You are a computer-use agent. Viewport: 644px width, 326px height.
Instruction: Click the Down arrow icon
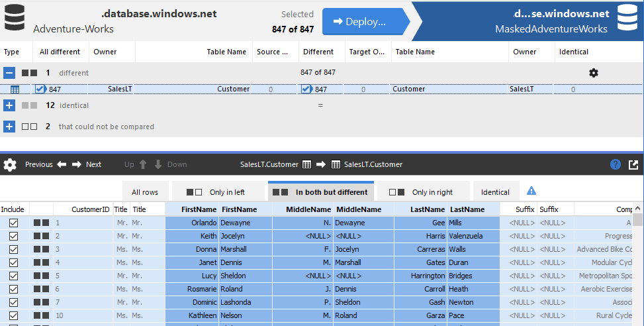158,164
